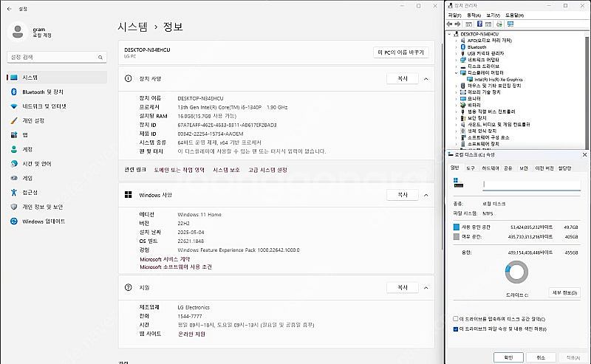Switch to the 하드웨어 tab in disk properties

tap(491, 168)
